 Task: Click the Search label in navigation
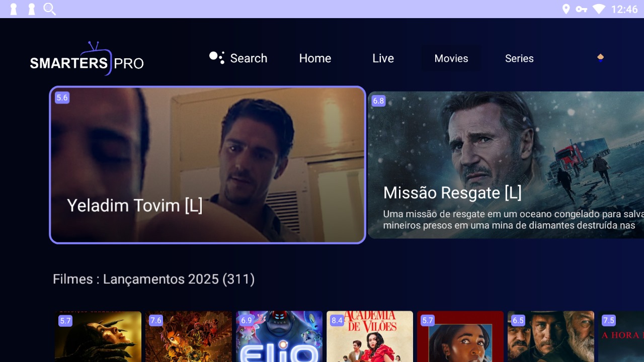pyautogui.click(x=249, y=58)
